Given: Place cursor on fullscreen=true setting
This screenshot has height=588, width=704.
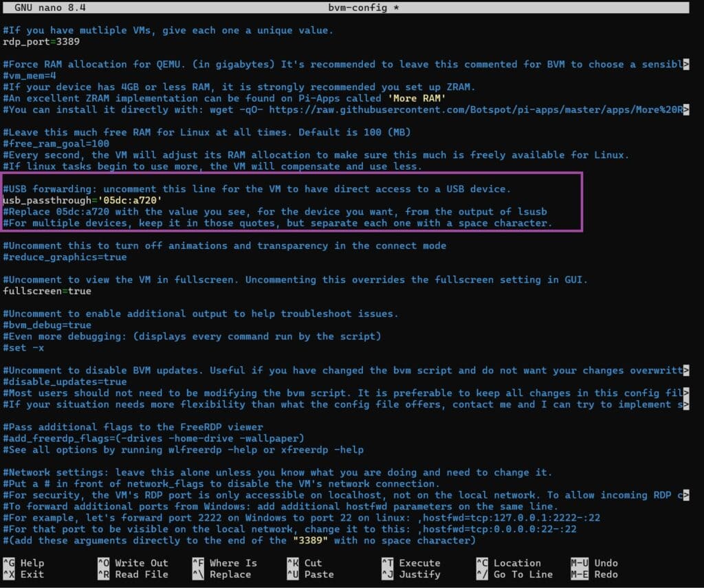Looking at the screenshot, I should (x=47, y=291).
